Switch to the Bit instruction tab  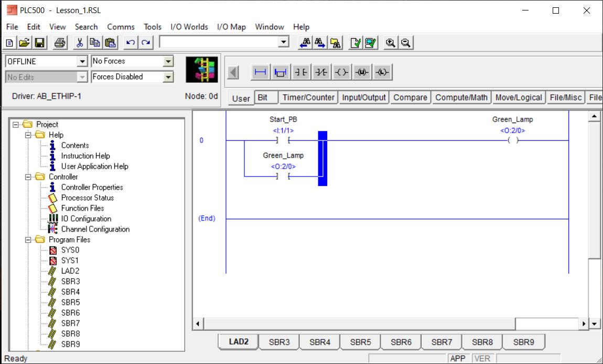click(266, 97)
